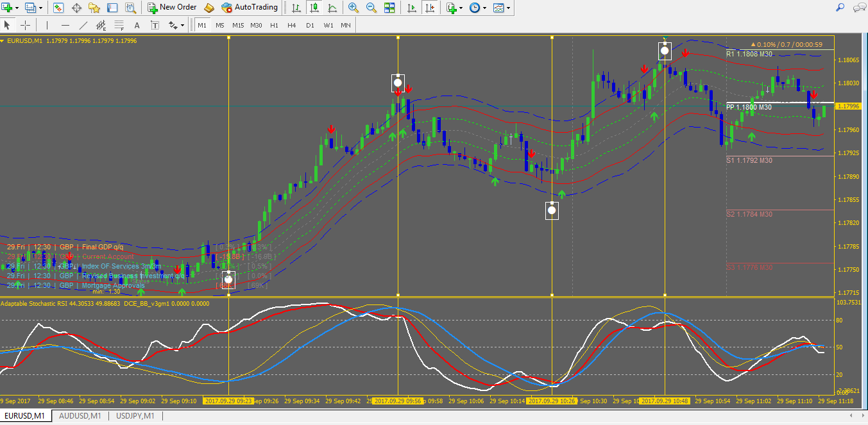Expand the Indicators dropdown arrow
This screenshot has width=868, height=425.
[462, 8]
